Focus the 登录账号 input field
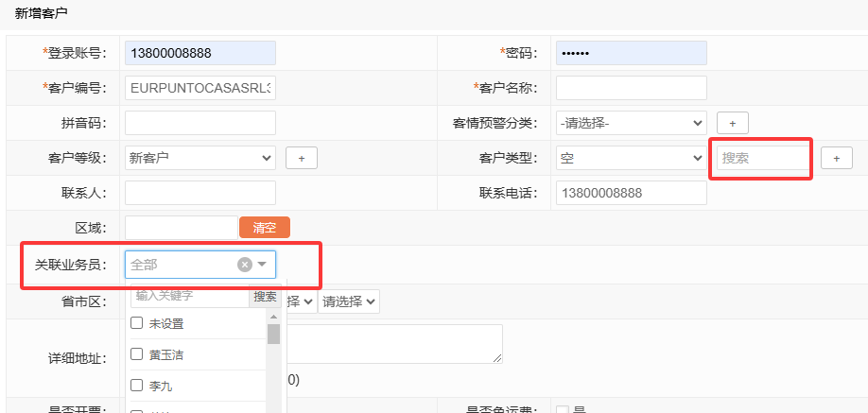This screenshot has width=868, height=413. 200,53
